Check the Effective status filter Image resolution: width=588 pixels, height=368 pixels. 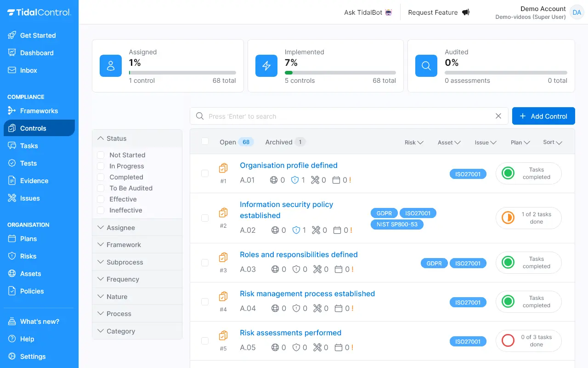click(101, 199)
